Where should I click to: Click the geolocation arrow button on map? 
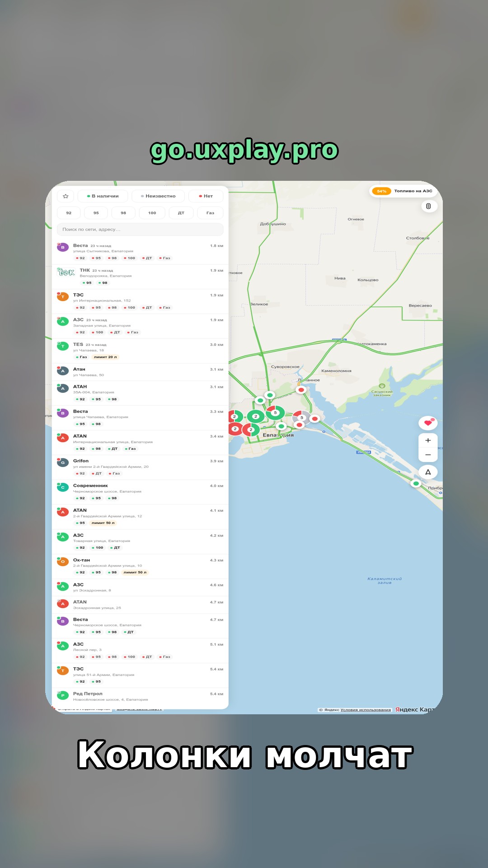[428, 472]
